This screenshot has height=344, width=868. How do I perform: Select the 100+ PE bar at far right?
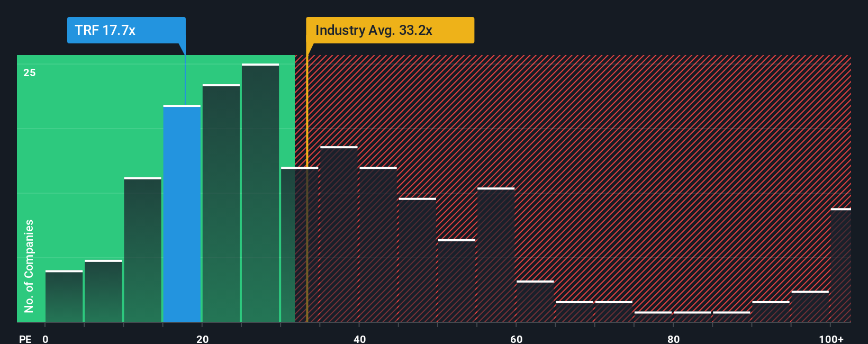point(840,265)
